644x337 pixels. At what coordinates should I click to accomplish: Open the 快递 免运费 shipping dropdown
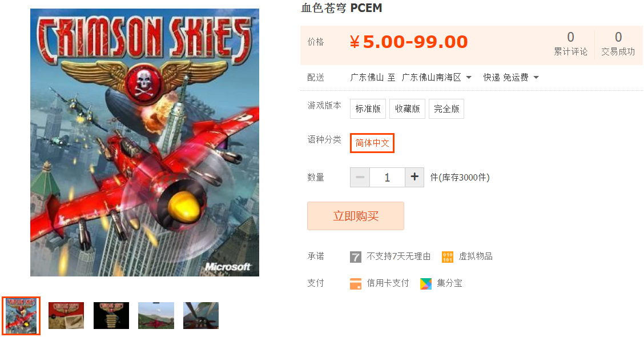tap(511, 77)
